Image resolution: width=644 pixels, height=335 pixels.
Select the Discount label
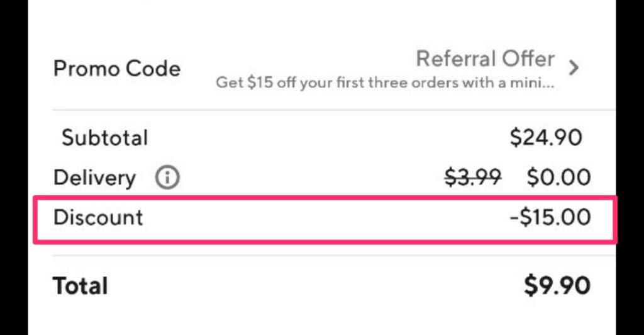(x=98, y=217)
